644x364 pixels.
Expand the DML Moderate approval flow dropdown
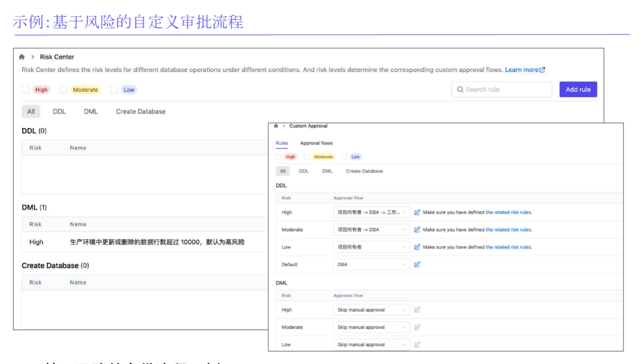pos(371,327)
